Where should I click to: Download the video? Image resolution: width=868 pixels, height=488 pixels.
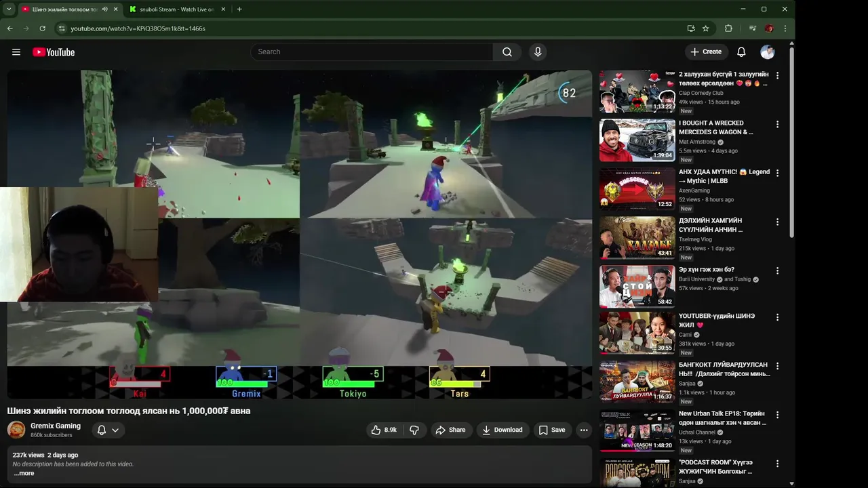click(502, 430)
